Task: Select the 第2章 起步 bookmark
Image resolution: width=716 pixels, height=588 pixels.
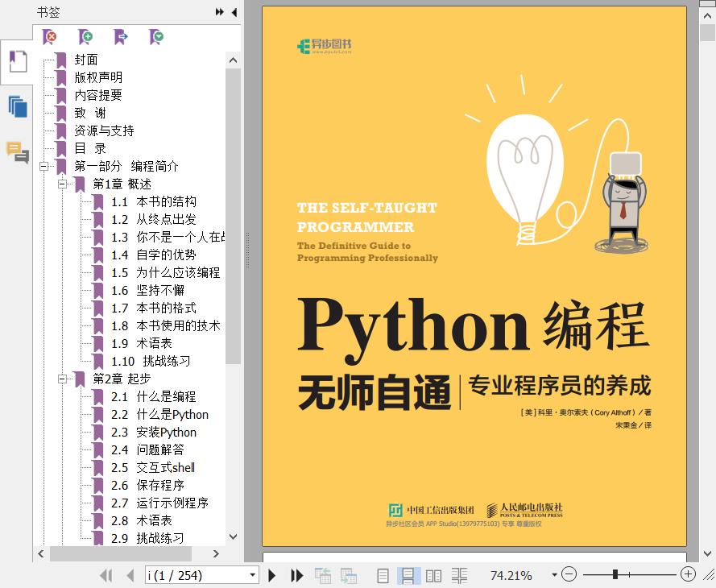Action: coord(122,379)
